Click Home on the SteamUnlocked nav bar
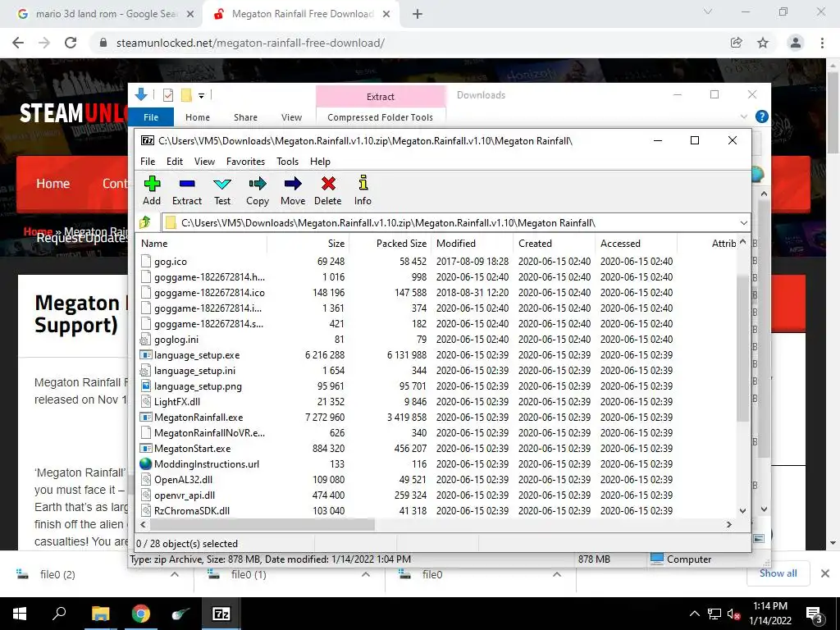Screen dimensions: 840x630 52,184
